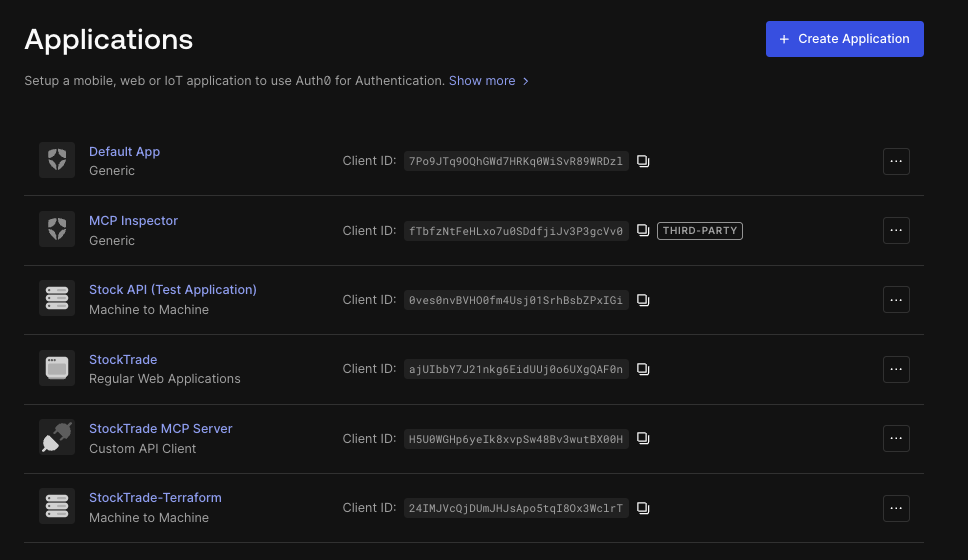
Task: Open the StockTrade MCP Server application
Action: (x=161, y=428)
